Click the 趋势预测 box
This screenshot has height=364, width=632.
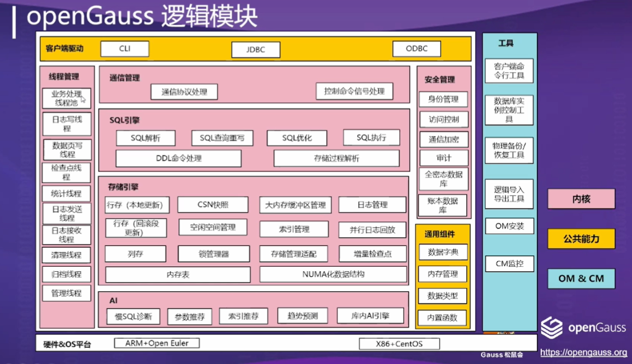(302, 316)
